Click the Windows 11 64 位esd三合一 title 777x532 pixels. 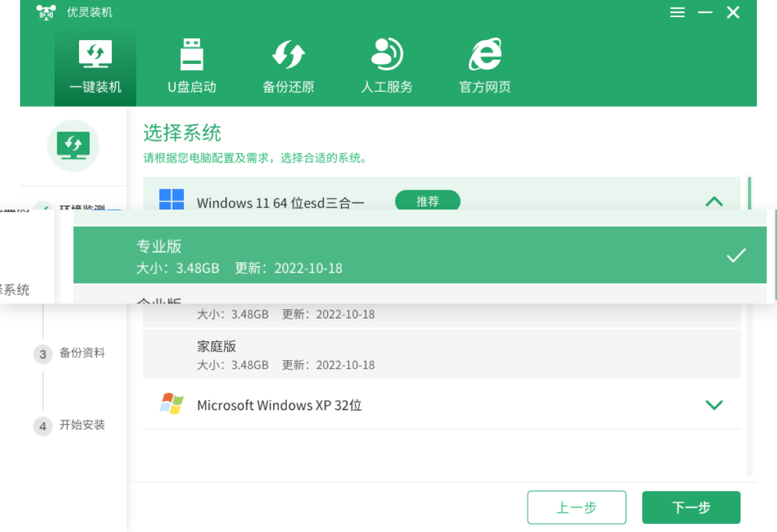(x=281, y=203)
